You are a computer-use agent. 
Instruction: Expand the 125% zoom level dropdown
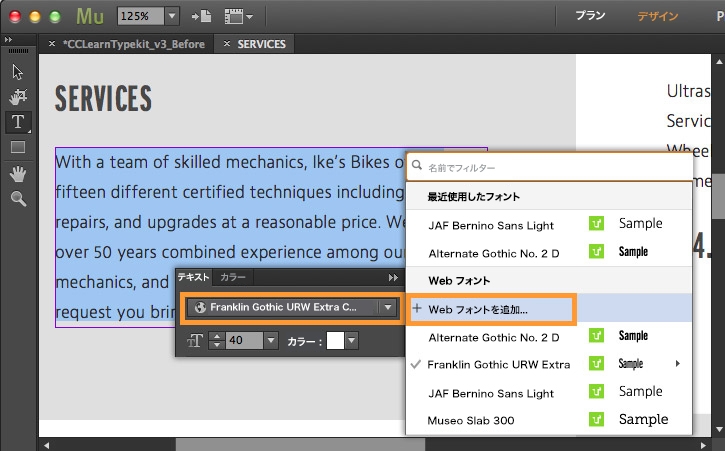(172, 16)
